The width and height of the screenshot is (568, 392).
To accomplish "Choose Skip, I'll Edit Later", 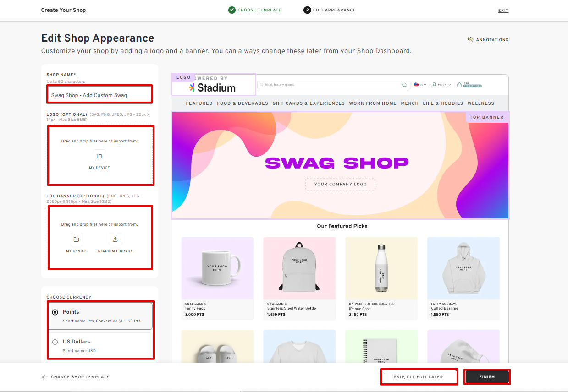I will pyautogui.click(x=419, y=376).
